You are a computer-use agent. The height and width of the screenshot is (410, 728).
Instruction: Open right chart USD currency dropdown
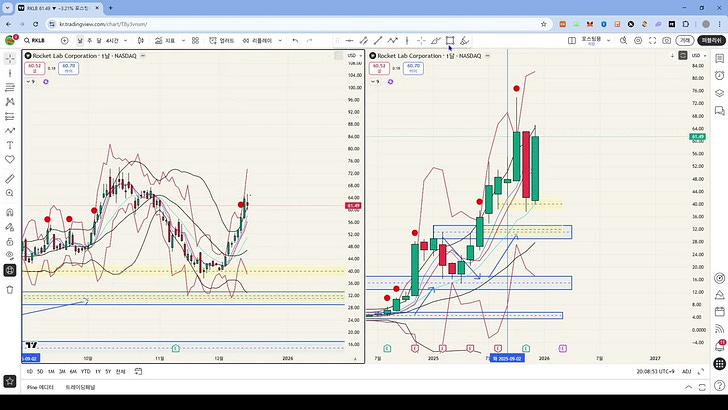coord(699,56)
